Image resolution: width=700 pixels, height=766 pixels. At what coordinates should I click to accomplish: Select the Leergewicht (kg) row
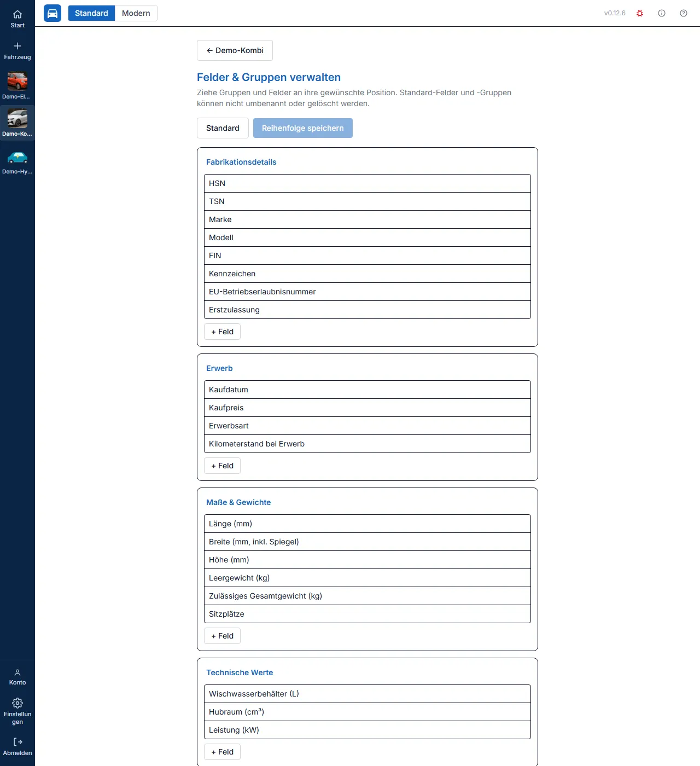[x=367, y=578]
